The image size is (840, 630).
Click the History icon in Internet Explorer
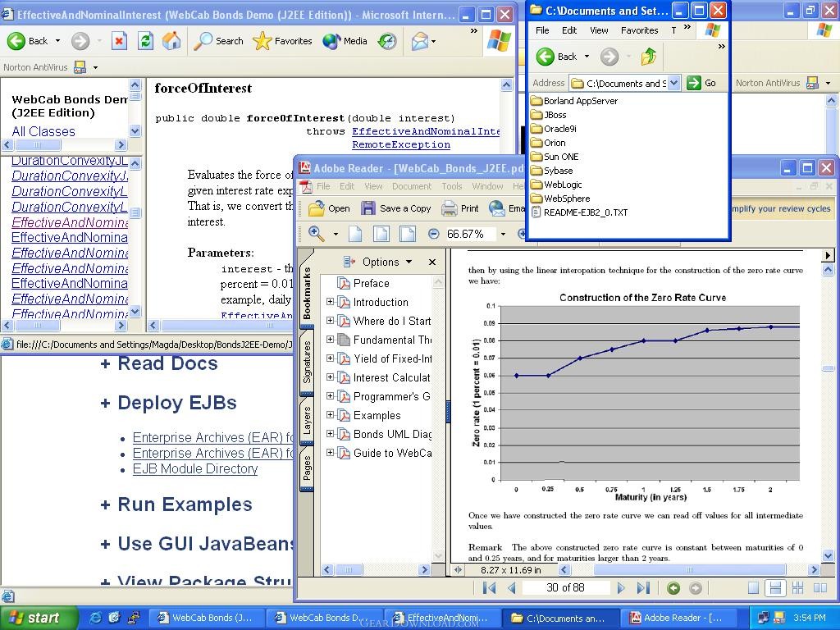coord(387,41)
